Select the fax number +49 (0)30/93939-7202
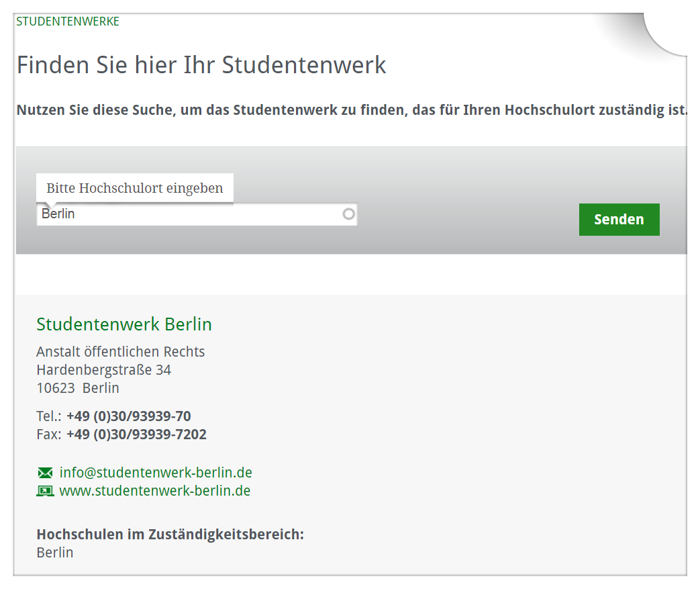This screenshot has width=700, height=589. click(137, 435)
